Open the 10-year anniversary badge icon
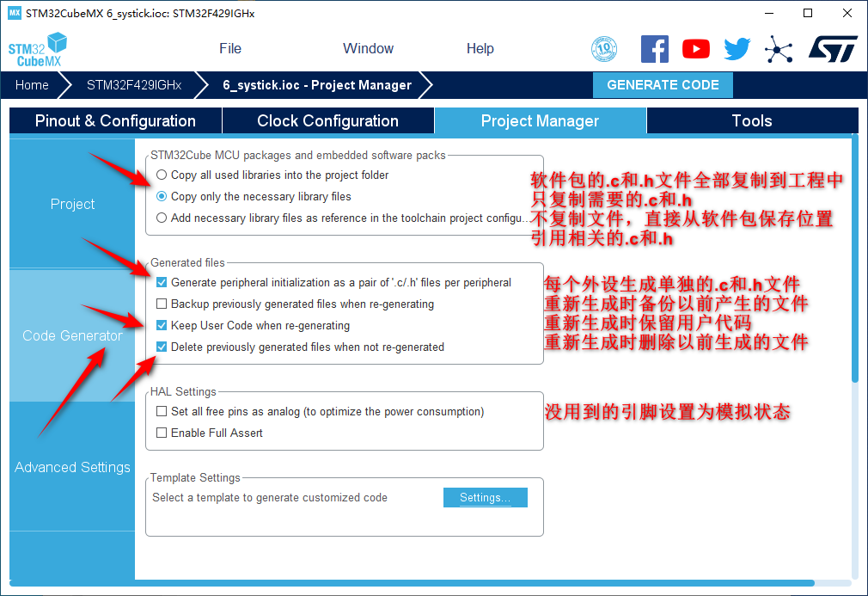This screenshot has width=868, height=596. pos(605,49)
